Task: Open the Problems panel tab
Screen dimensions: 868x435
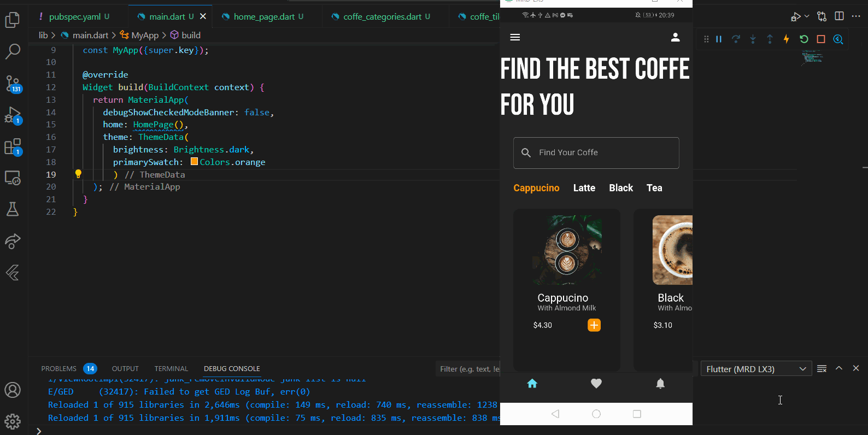Action: tap(68, 368)
